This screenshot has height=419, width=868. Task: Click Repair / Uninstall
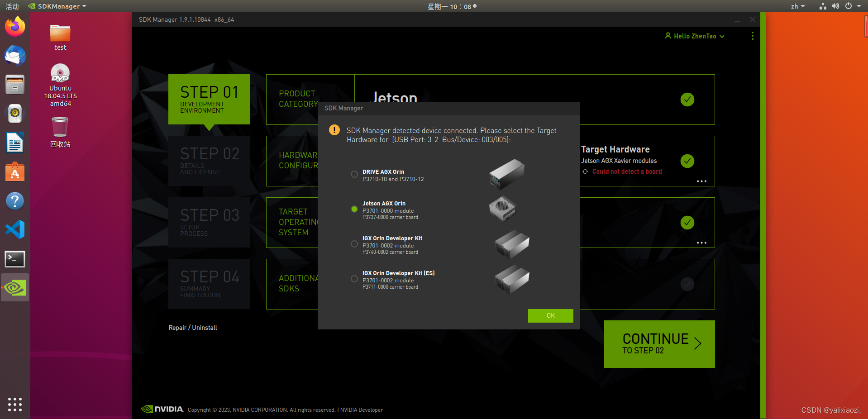(x=192, y=327)
